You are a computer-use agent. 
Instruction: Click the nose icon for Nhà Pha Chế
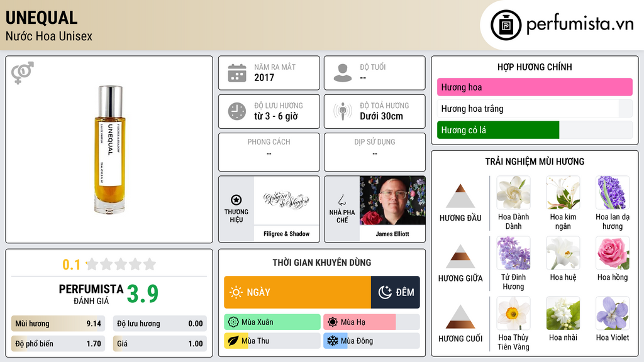coord(341,200)
